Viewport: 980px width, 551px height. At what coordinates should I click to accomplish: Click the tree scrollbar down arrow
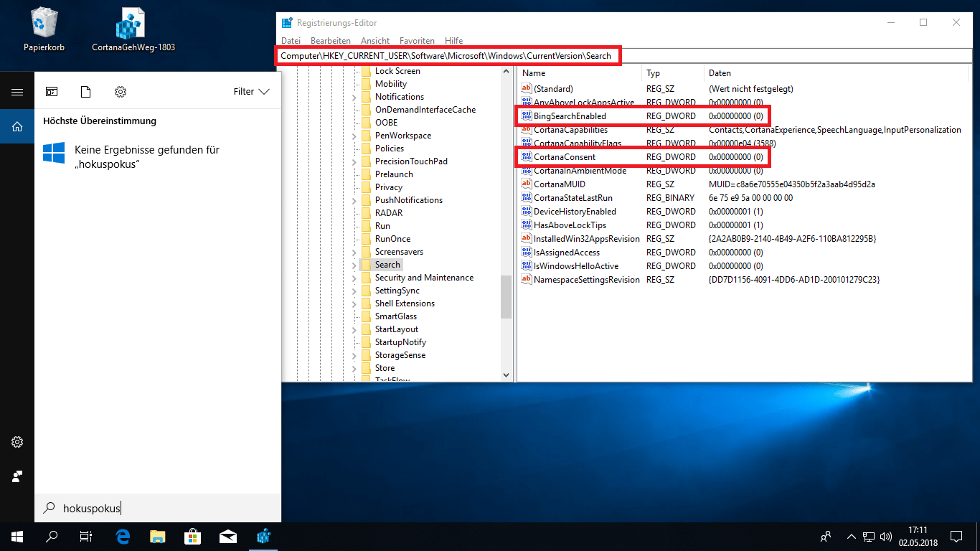507,375
